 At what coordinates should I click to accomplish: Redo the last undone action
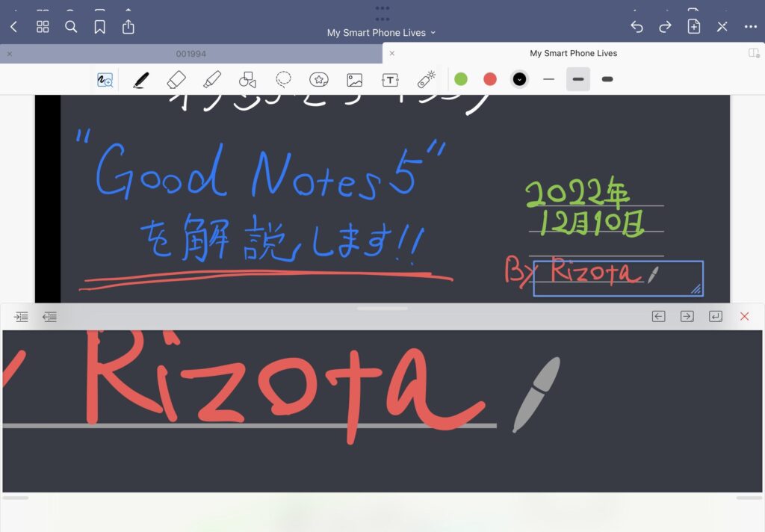click(666, 26)
